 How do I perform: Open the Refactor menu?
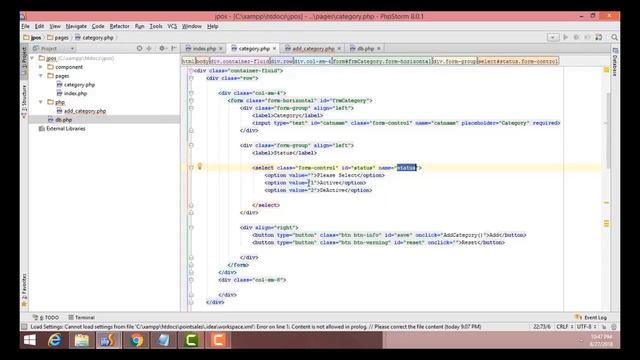click(x=119, y=26)
